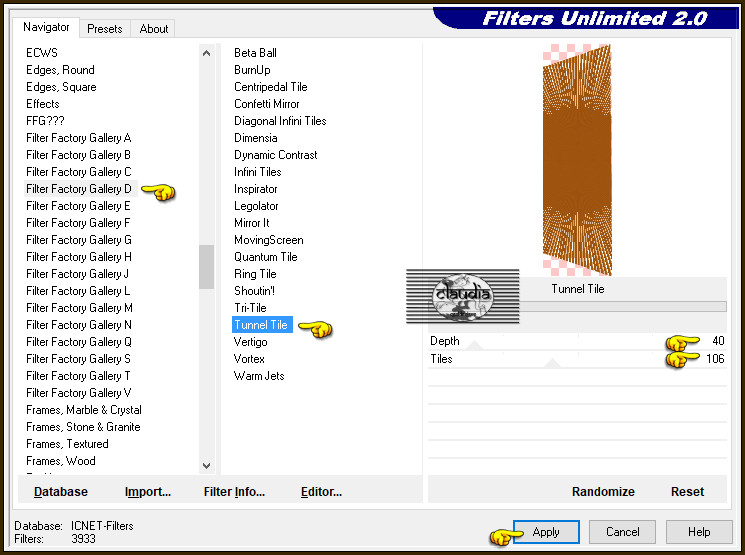Select Filter Factory Gallery S

pos(78,359)
